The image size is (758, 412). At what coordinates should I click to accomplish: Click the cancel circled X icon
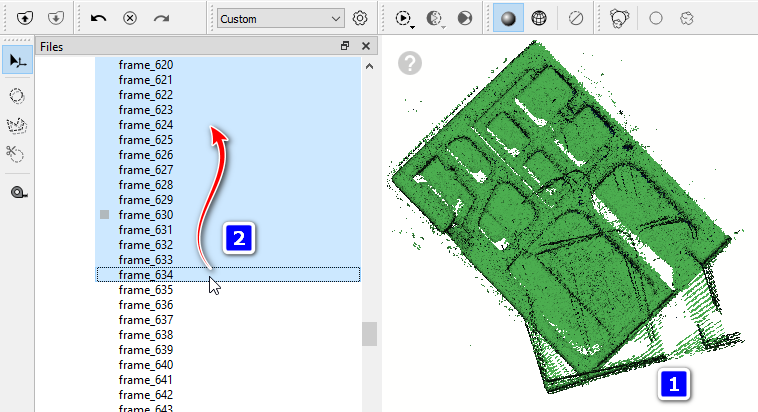tap(130, 18)
